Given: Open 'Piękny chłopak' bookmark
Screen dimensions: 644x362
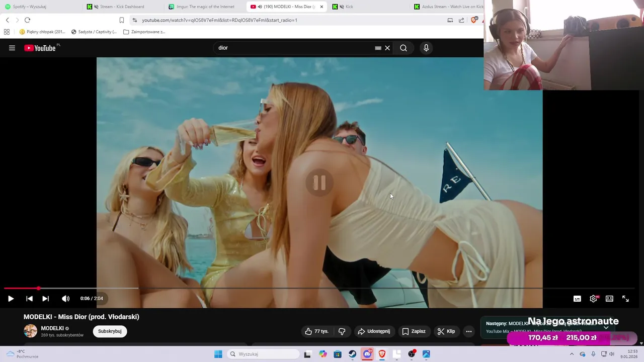Looking at the screenshot, I should pyautogui.click(x=42, y=32).
